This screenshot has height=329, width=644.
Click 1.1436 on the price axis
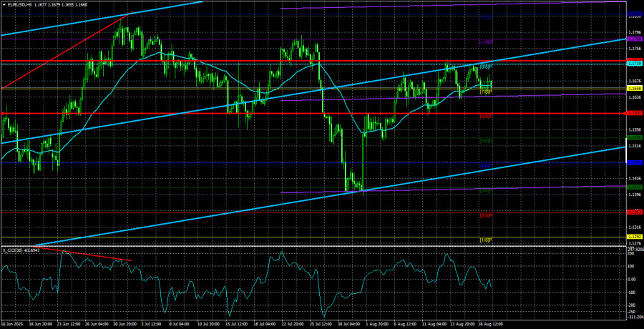point(635,179)
